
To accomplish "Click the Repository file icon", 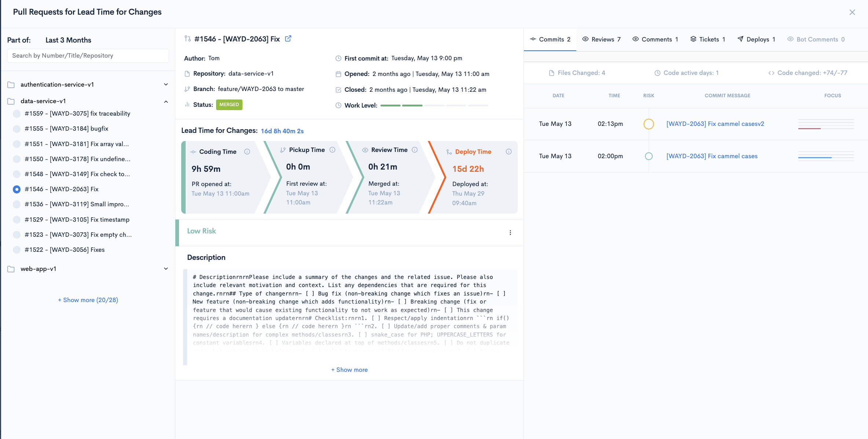I will 187,74.
